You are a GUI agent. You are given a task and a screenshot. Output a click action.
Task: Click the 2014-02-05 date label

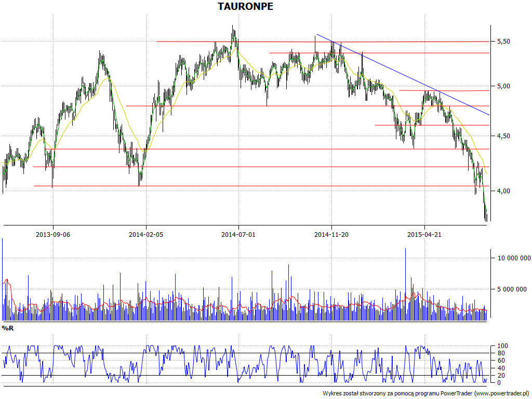(146, 234)
